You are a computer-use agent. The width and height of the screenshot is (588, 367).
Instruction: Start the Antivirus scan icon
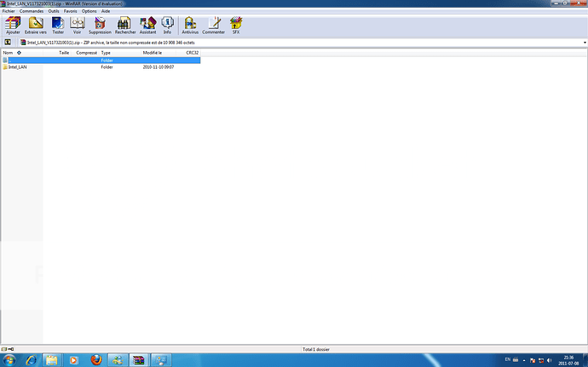point(190,24)
